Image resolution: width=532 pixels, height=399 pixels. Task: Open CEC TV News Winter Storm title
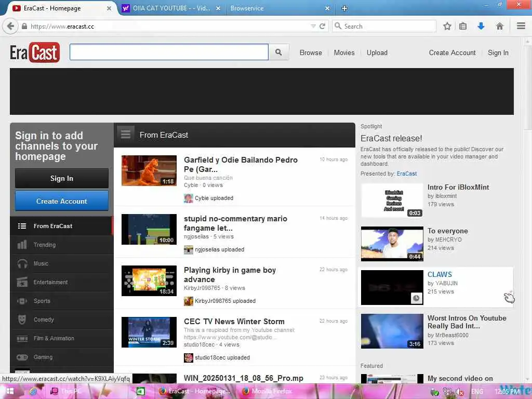point(234,321)
